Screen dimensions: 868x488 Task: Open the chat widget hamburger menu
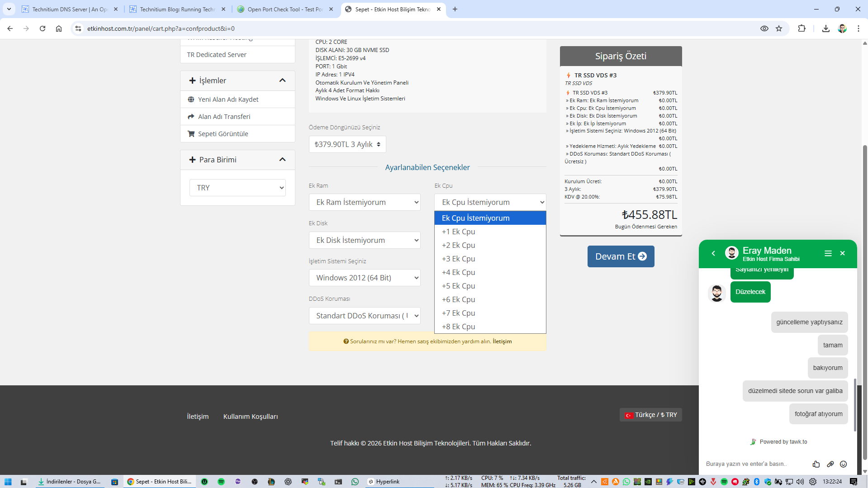coord(828,253)
